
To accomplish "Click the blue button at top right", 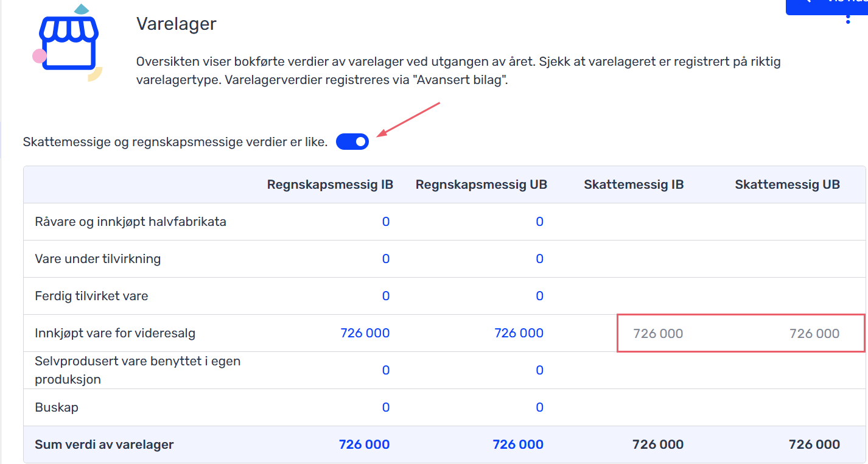I will 827,6.
